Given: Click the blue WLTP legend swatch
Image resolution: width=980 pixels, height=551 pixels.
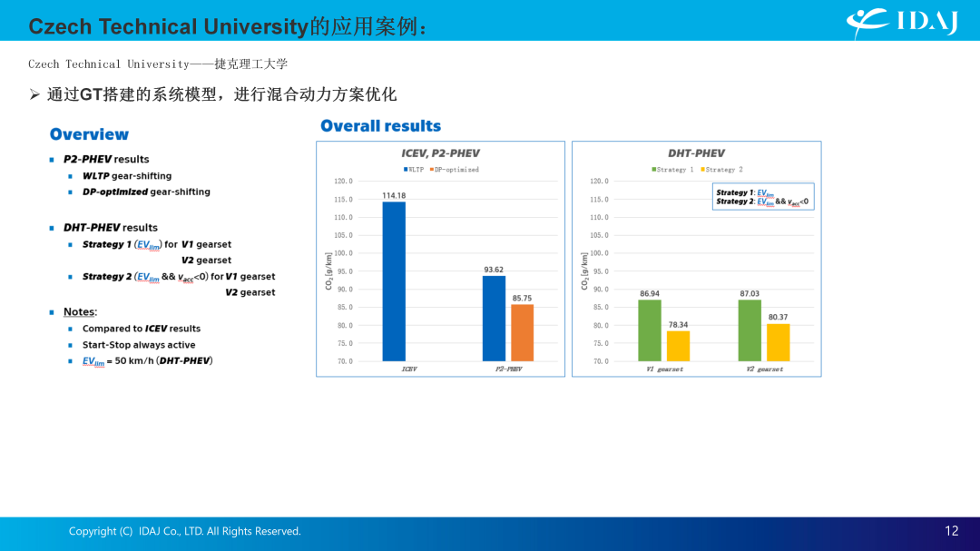Looking at the screenshot, I should [406, 170].
